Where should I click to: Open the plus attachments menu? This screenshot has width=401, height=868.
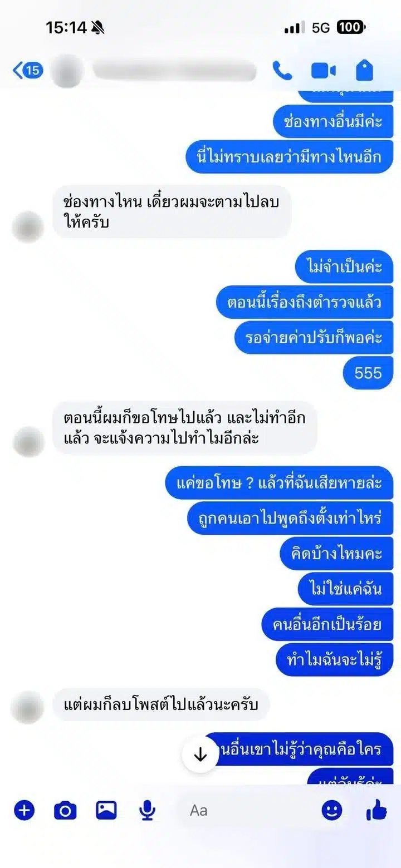coord(24,810)
